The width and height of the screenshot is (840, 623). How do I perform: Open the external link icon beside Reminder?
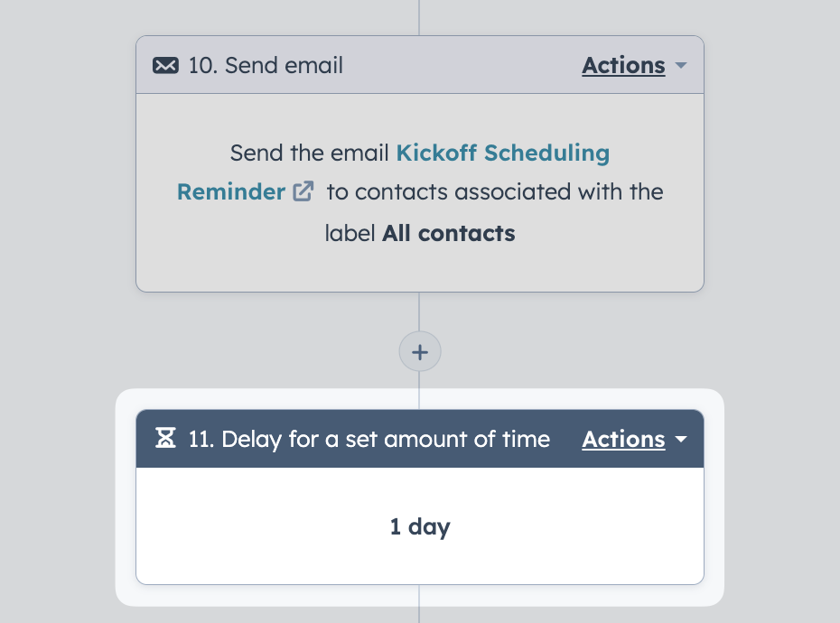coord(303,191)
